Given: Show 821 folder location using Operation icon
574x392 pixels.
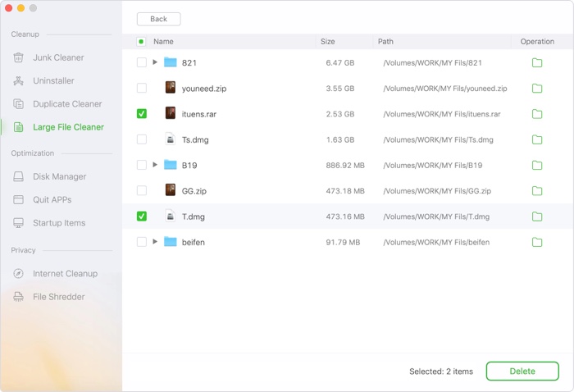Looking at the screenshot, I should [x=537, y=63].
